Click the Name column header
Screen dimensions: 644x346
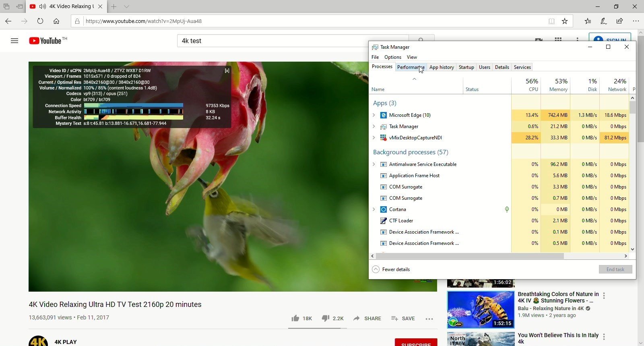pyautogui.click(x=416, y=85)
